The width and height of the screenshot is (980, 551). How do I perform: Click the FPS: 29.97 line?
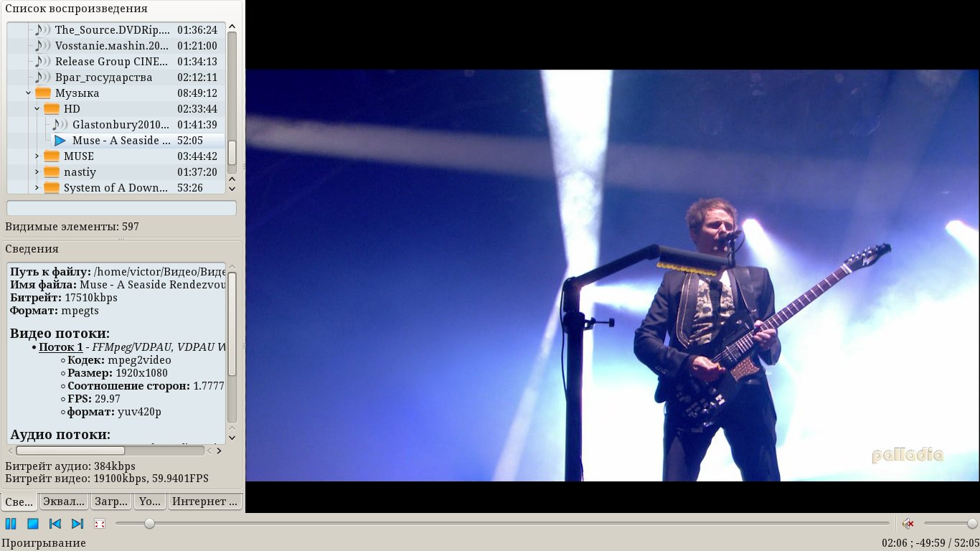tap(94, 399)
